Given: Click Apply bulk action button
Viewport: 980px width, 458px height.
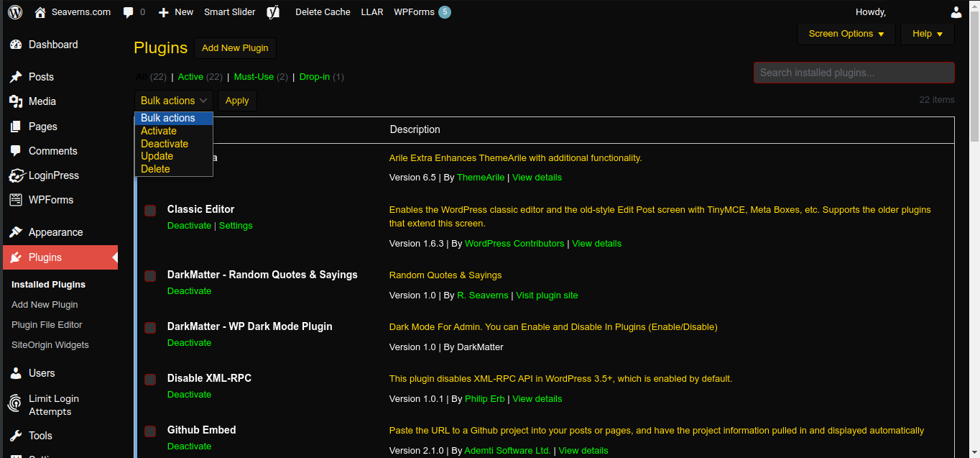Looking at the screenshot, I should click(x=237, y=101).
